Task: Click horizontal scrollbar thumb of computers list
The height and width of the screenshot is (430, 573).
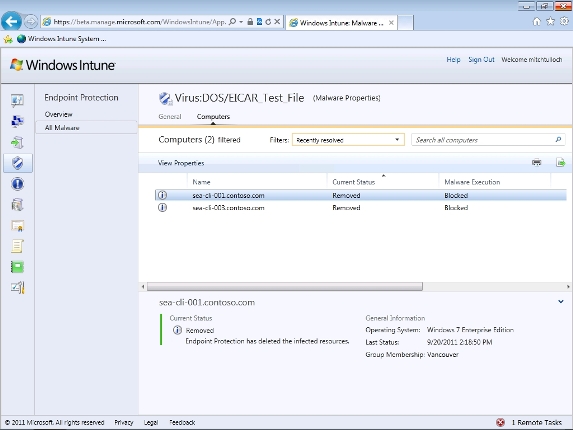Action: pyautogui.click(x=285, y=286)
